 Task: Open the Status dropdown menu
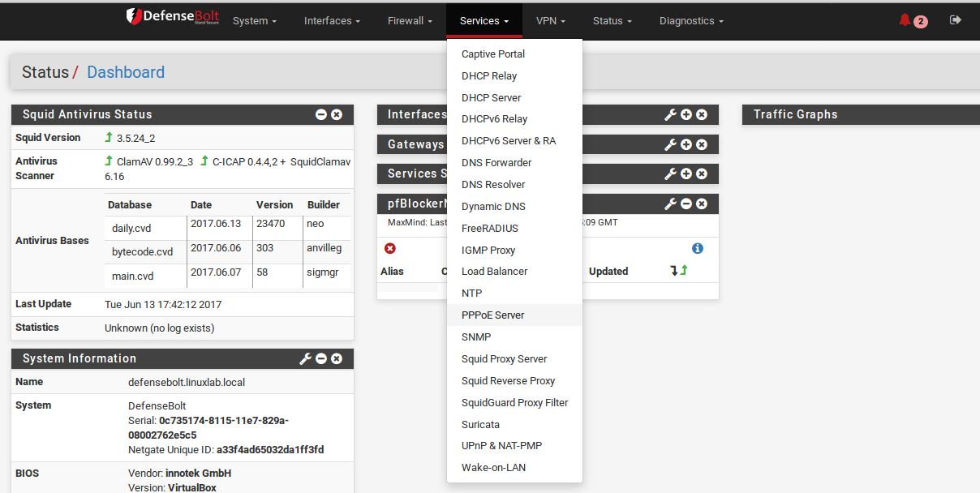point(612,20)
